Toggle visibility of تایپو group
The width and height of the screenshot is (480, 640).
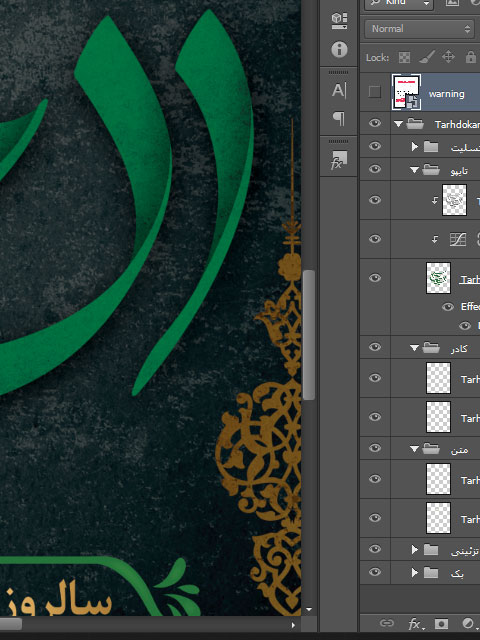pyautogui.click(x=375, y=169)
